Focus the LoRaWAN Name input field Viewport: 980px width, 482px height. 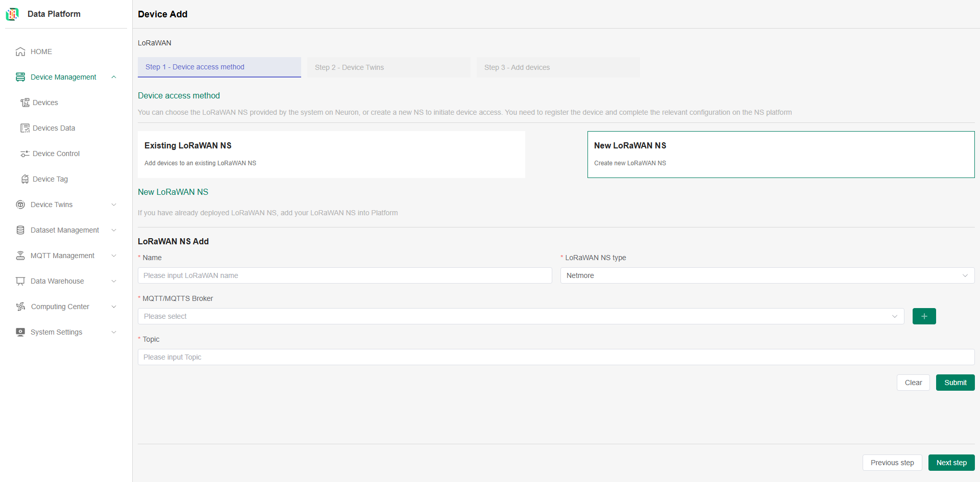point(345,275)
